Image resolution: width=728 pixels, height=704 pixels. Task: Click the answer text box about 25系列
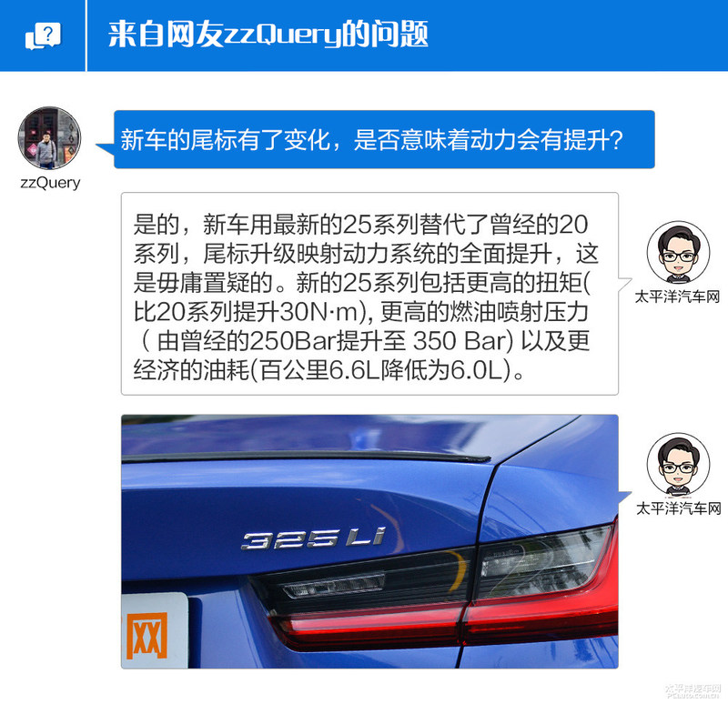click(x=369, y=294)
